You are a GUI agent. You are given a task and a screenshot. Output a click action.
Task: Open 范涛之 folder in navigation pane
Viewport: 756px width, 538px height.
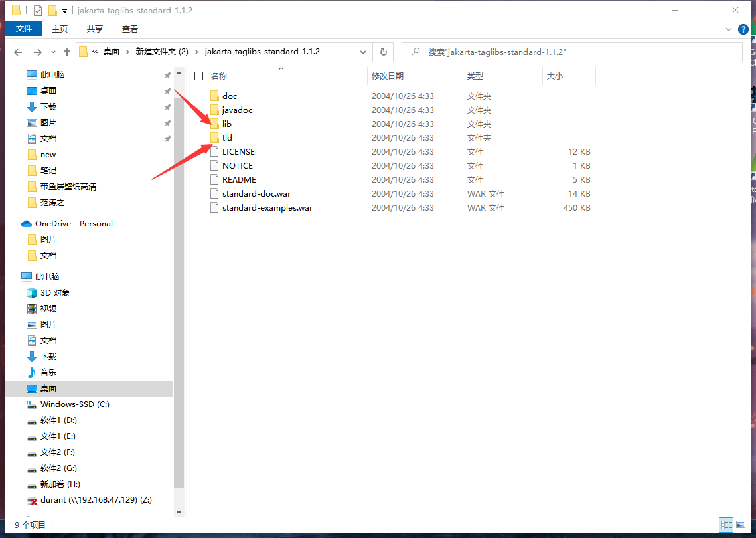point(52,202)
